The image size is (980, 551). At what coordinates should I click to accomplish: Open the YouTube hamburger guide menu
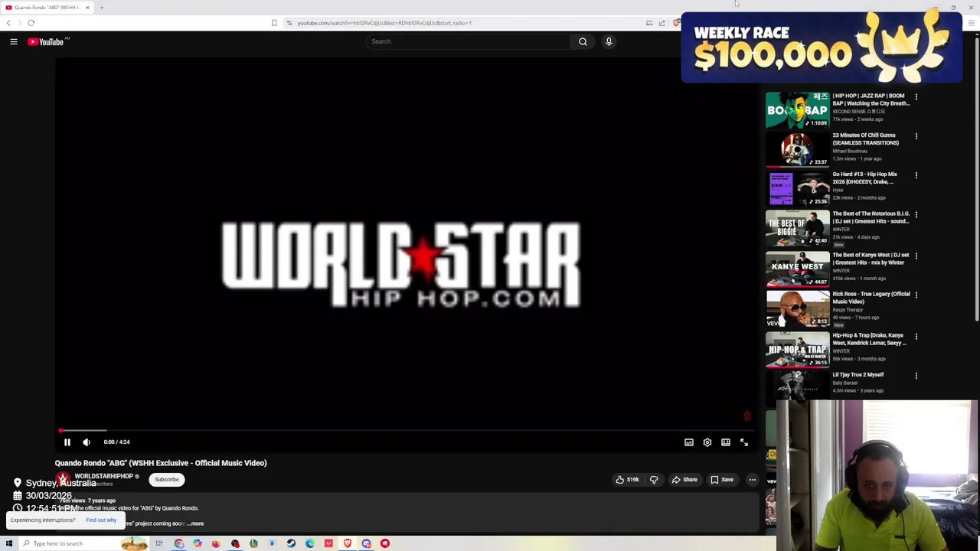14,41
